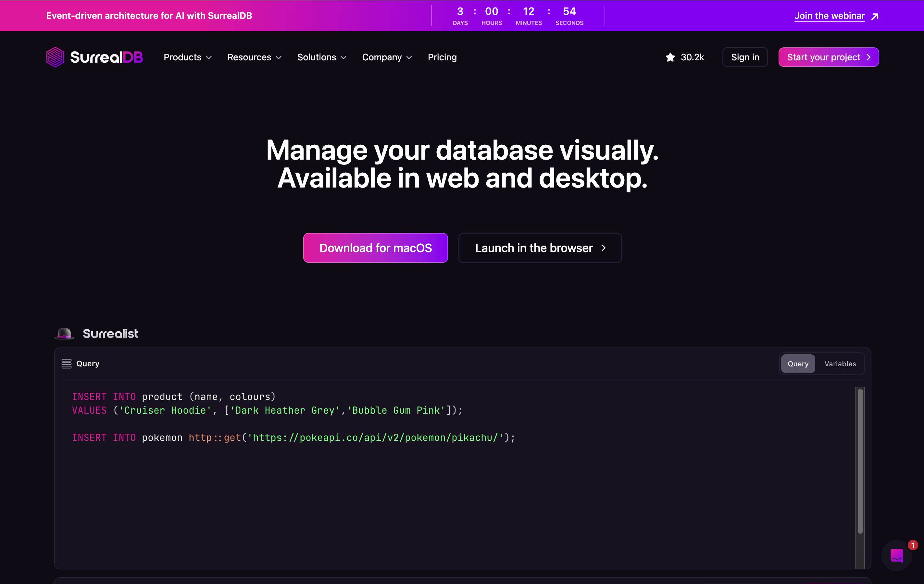Click Download for macOS button

tap(375, 248)
